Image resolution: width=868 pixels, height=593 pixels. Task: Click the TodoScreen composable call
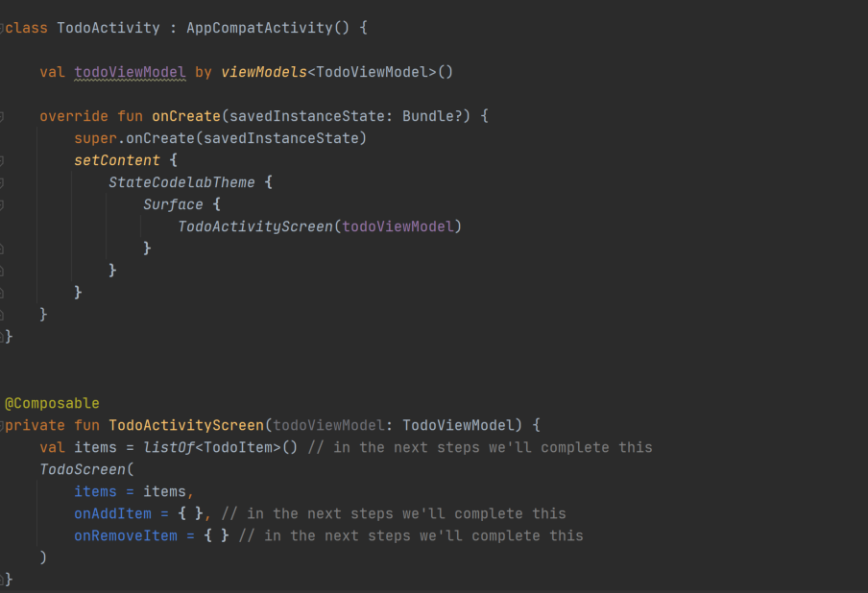coord(83,469)
